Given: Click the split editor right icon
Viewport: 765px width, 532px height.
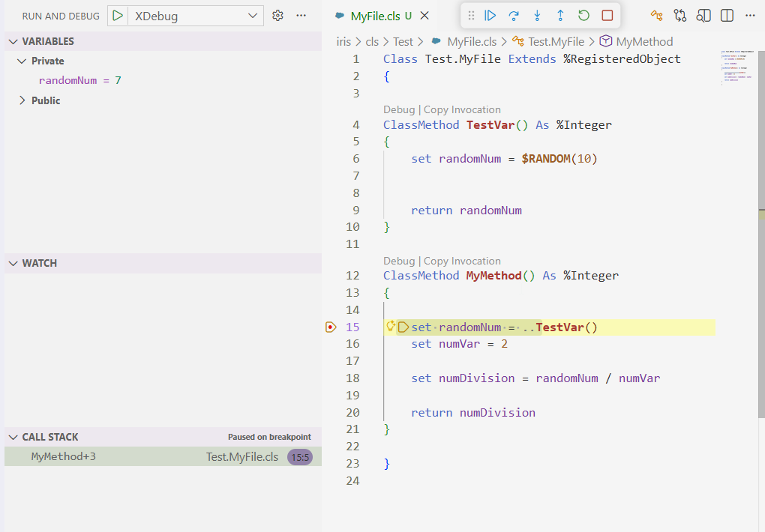Looking at the screenshot, I should click(x=727, y=16).
